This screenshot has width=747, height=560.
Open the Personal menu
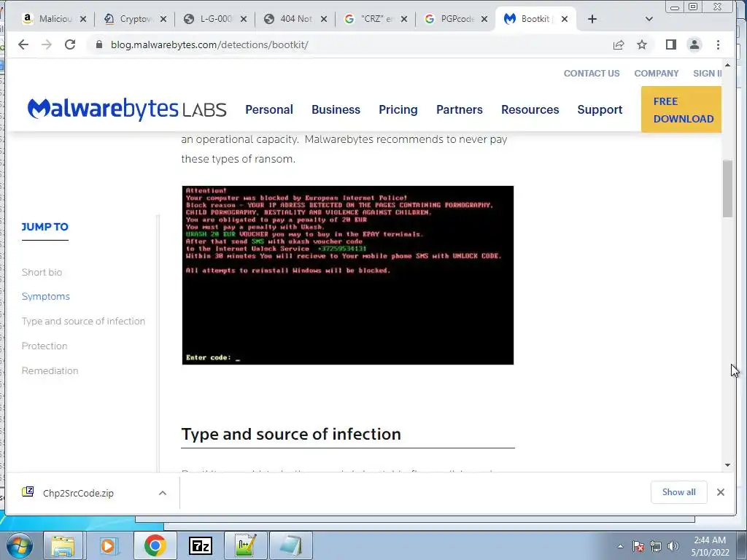tap(269, 109)
